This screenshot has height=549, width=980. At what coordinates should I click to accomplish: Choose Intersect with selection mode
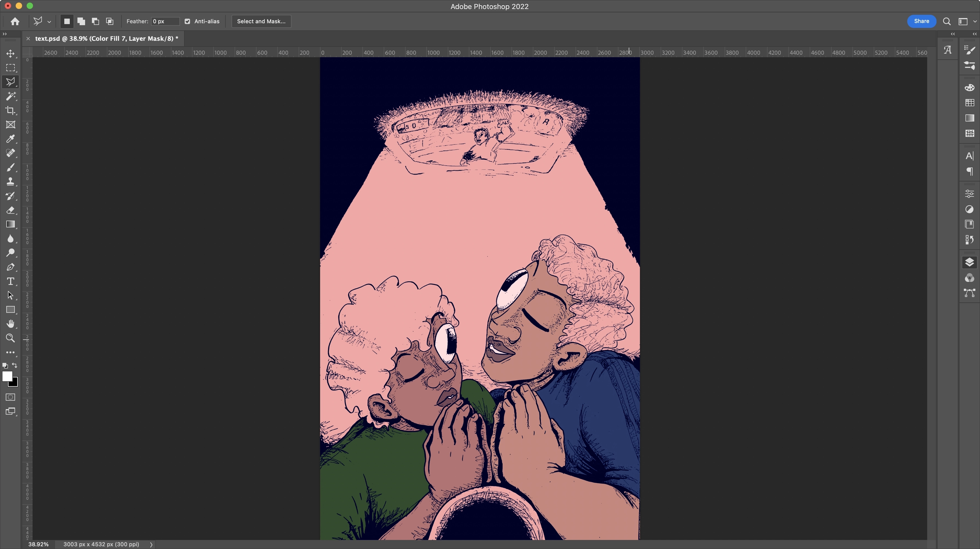pos(109,21)
